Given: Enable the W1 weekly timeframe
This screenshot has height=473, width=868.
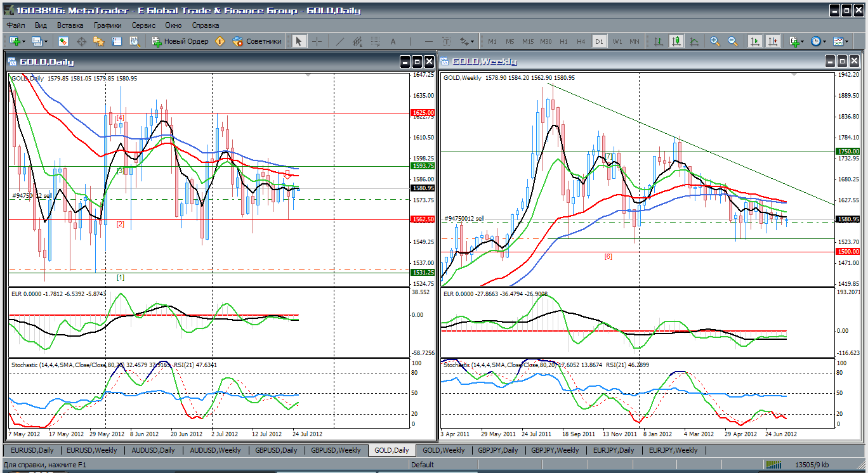Looking at the screenshot, I should [617, 41].
